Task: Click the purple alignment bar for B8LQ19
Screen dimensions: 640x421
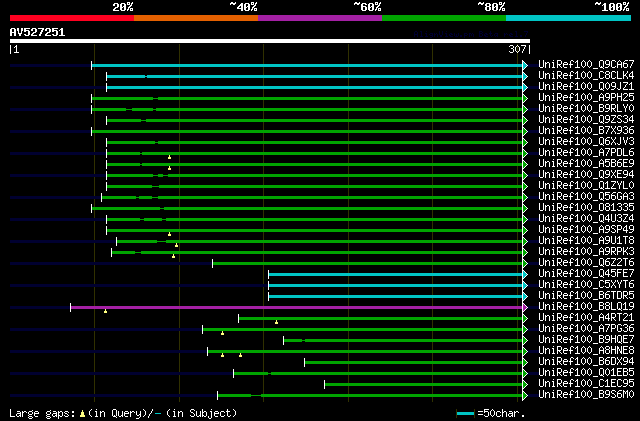Action: point(296,307)
